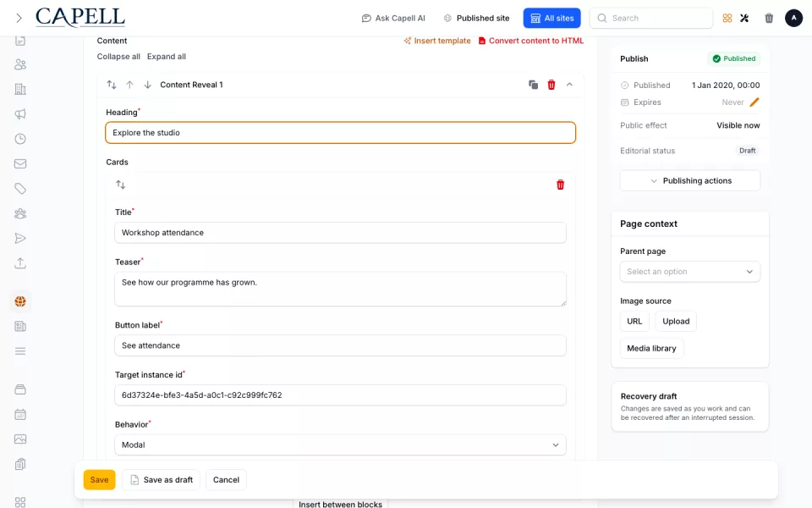Click reorder arrows on Content Reveal 1
Screen dimensions: 812x508
(112, 85)
